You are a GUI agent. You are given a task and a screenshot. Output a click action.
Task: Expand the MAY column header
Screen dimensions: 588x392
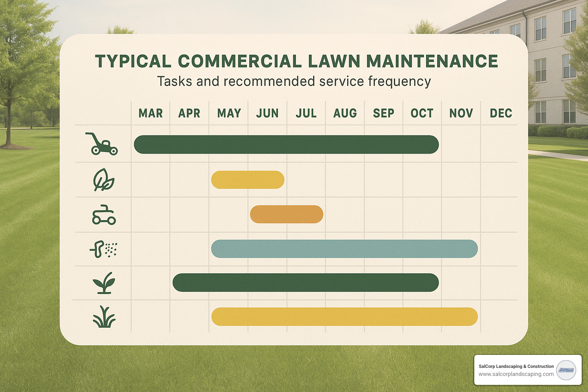[229, 113]
